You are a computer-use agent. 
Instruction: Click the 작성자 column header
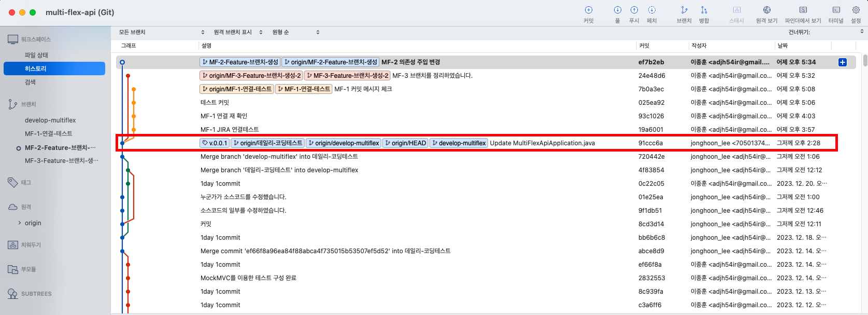pos(699,46)
